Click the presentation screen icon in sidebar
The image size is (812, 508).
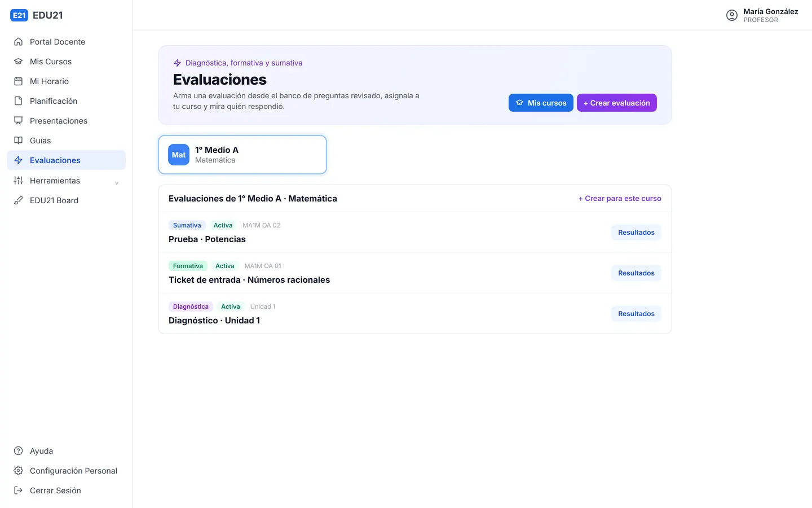19,121
